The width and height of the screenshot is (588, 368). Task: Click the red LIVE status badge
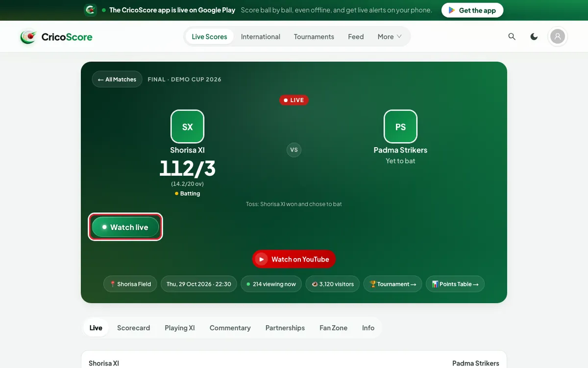(294, 100)
